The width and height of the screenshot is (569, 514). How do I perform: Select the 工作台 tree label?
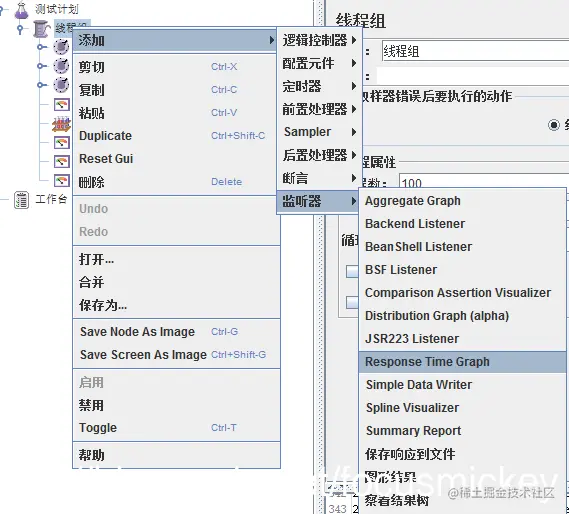[51, 199]
